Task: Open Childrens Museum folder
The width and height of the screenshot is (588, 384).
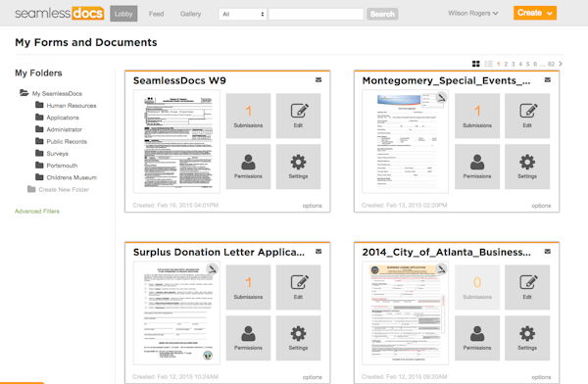Action: (66, 177)
